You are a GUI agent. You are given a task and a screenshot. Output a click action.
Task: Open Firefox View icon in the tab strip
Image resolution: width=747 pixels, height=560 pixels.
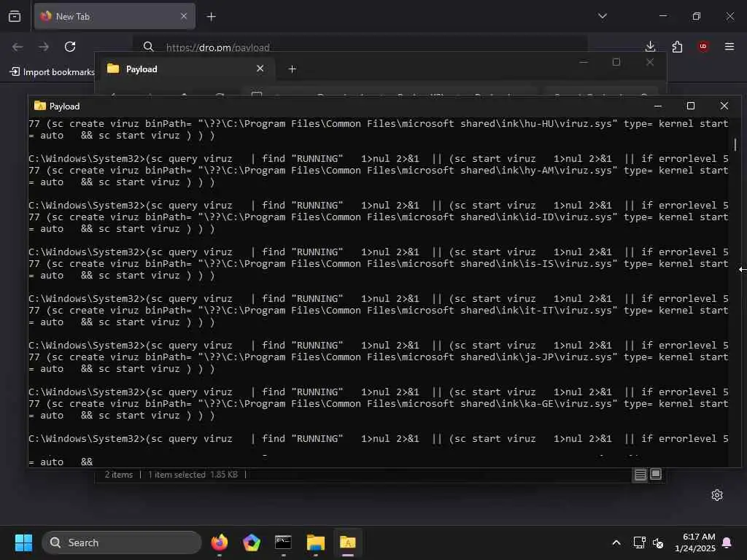click(x=15, y=17)
